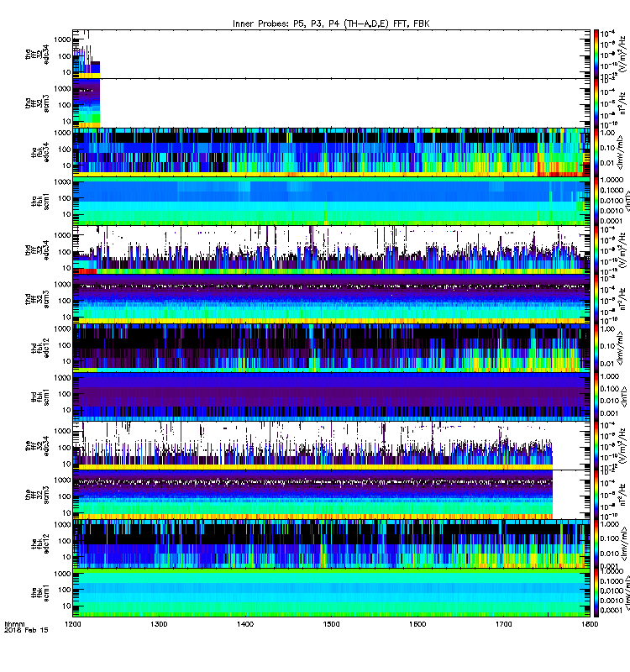Select the thd fft 32 edc34 spectrogram panel
The height and width of the screenshot is (672, 630).
click(x=331, y=249)
